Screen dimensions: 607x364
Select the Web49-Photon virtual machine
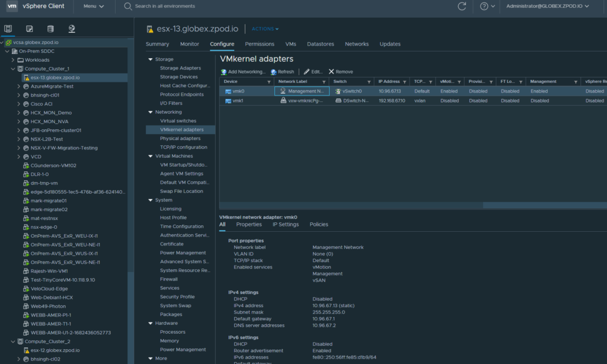coord(48,306)
